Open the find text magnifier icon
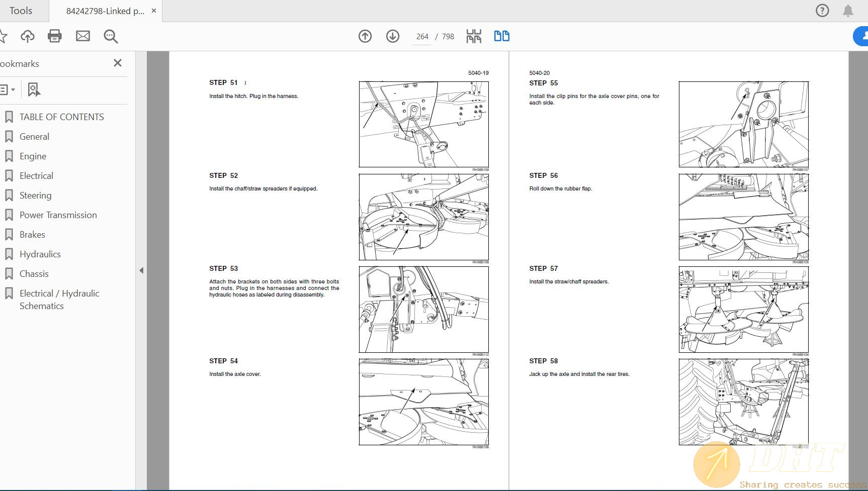Image resolution: width=868 pixels, height=491 pixels. 111,36
